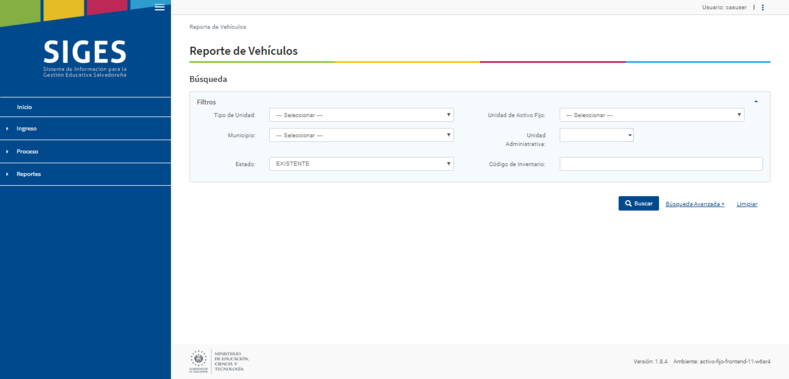This screenshot has height=379, width=789.
Task: Click the Usuario: casuser label
Action: tap(725, 8)
